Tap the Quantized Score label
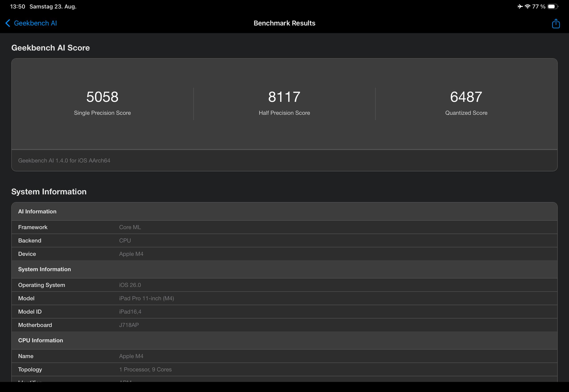The height and width of the screenshot is (392, 569). 466,113
